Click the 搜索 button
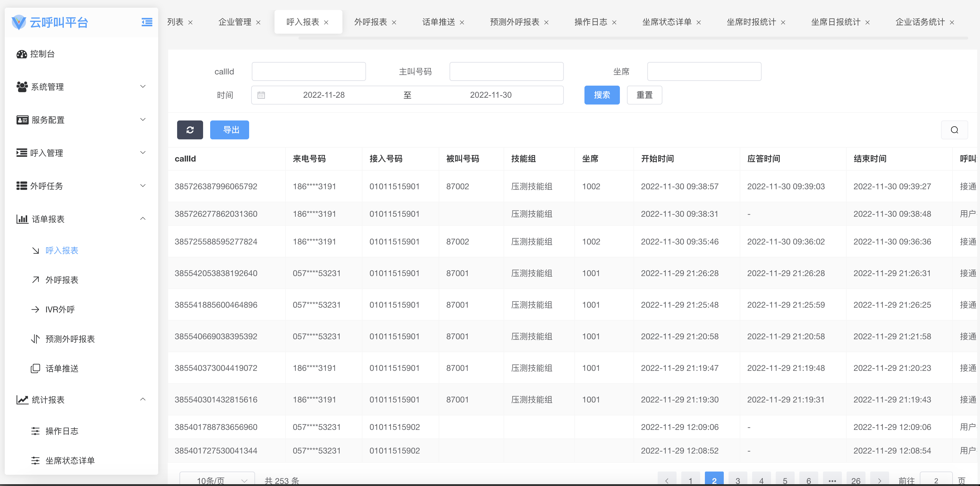 tap(602, 95)
